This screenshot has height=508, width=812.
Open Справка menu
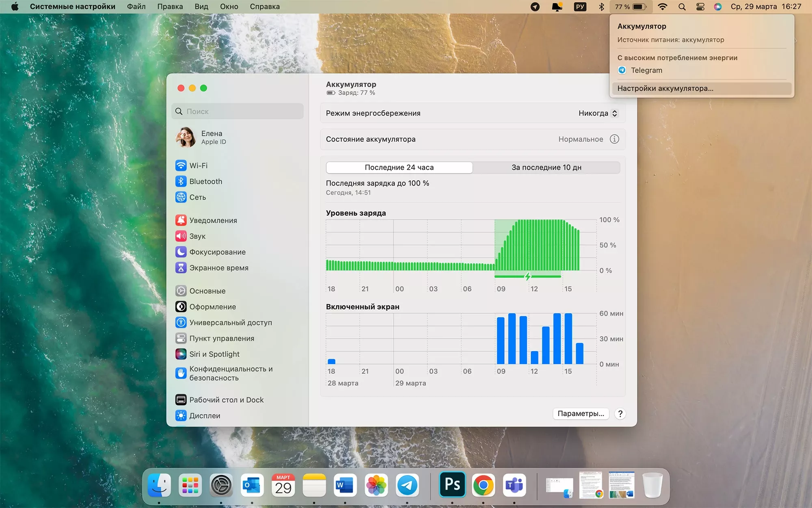point(265,7)
